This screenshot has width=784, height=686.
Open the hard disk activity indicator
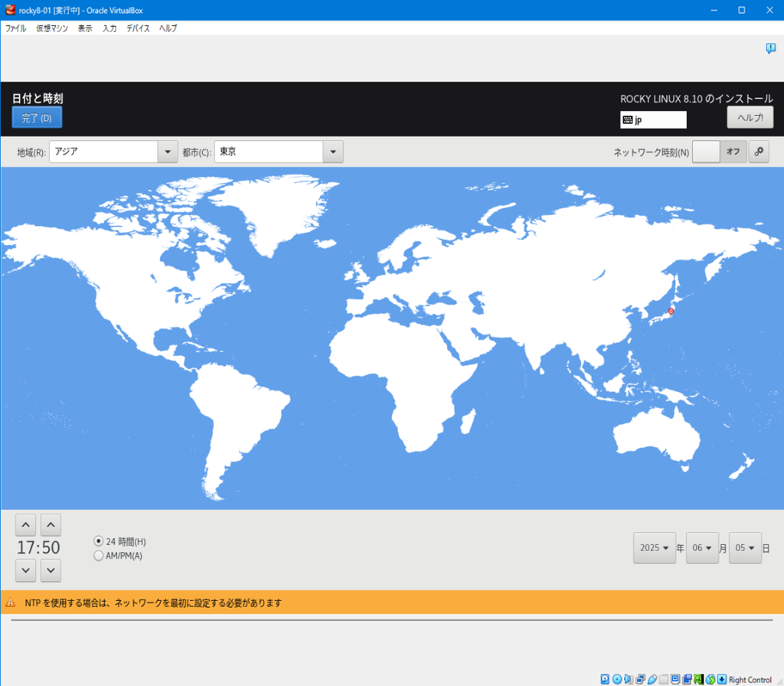click(x=605, y=679)
